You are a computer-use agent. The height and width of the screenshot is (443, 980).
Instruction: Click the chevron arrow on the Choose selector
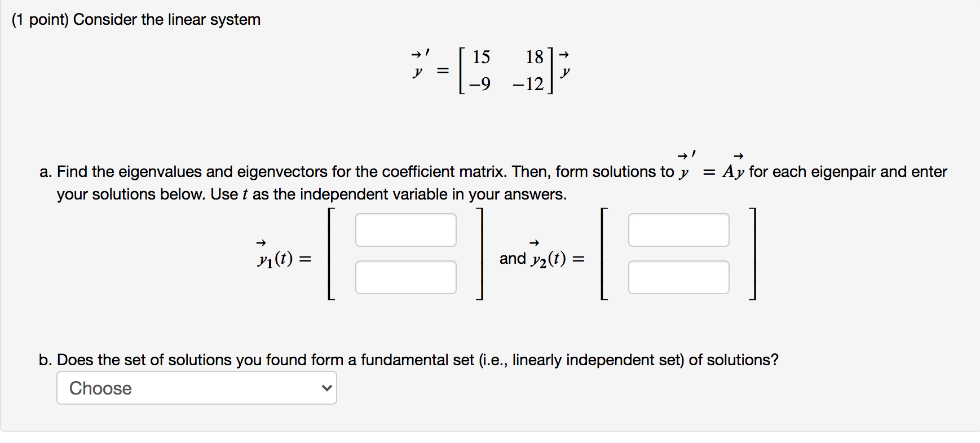point(326,388)
